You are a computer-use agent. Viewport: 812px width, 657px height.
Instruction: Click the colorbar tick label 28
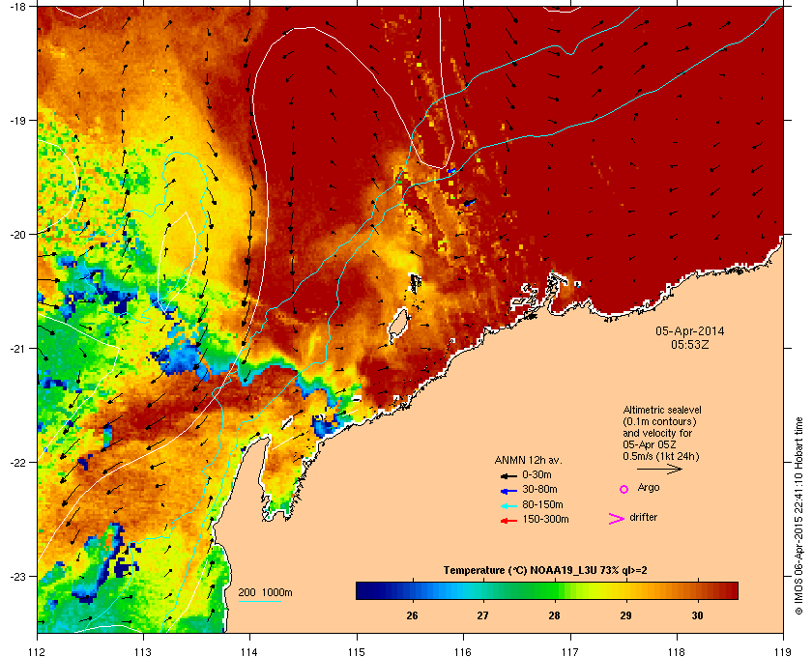click(554, 615)
